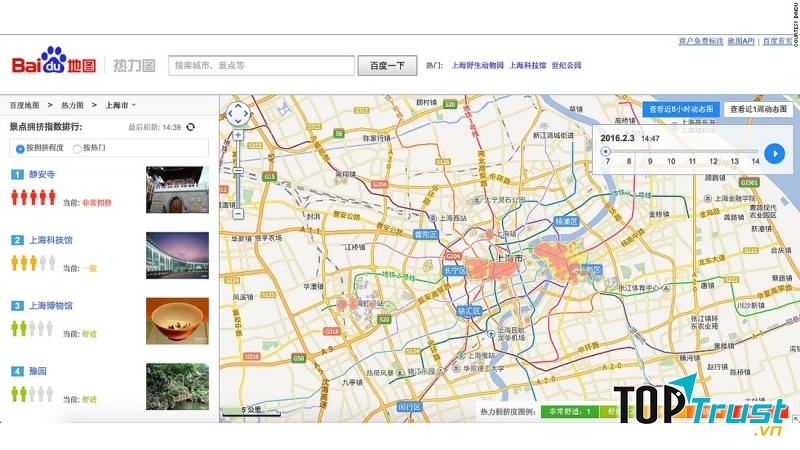Click the 闵行区 district label on map
This screenshot has width=800, height=450.
tap(410, 407)
